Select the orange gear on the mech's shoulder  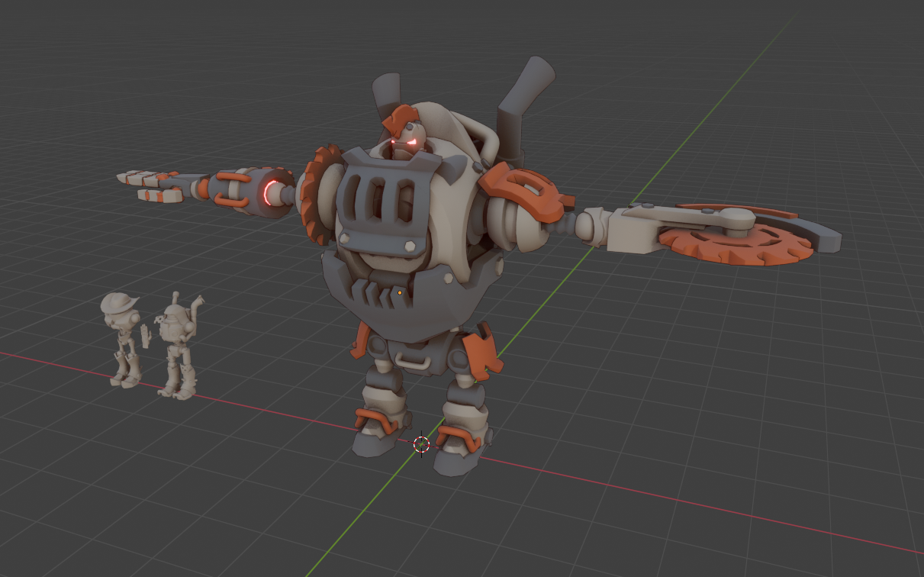[x=317, y=195]
